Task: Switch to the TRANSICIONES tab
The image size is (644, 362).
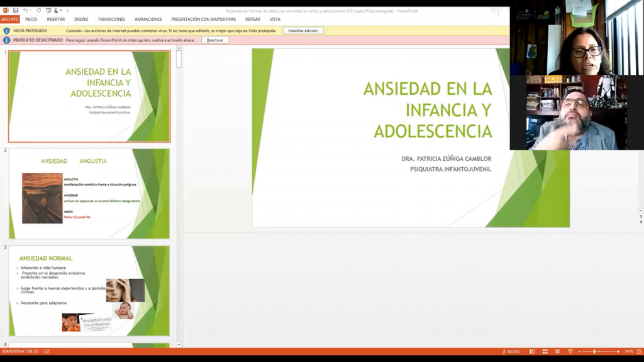Action: pos(111,19)
